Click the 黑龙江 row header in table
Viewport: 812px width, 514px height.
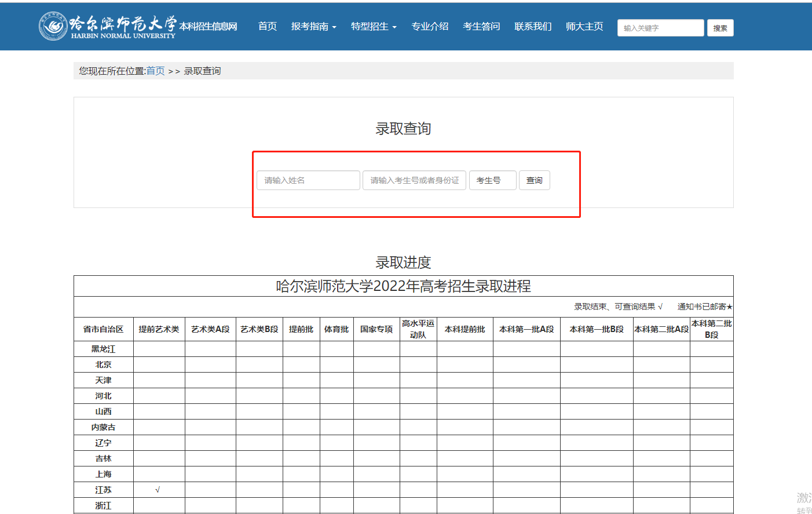(x=103, y=349)
